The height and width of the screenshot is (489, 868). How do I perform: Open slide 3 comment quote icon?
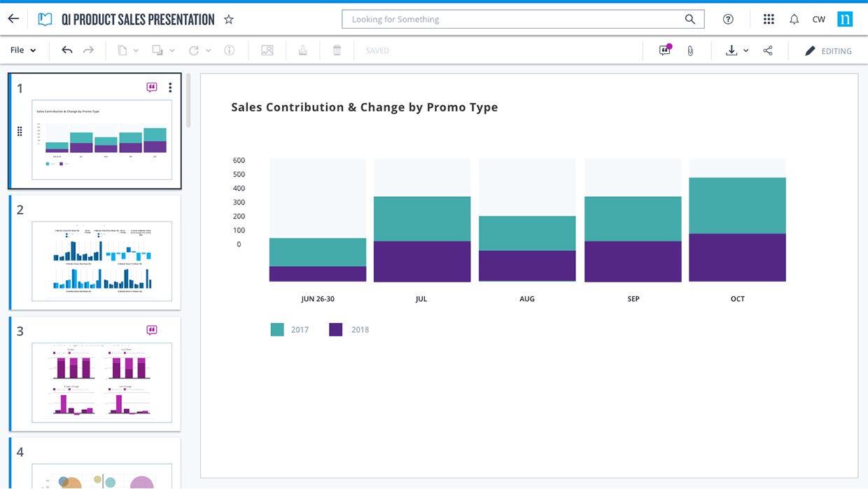pyautogui.click(x=152, y=330)
